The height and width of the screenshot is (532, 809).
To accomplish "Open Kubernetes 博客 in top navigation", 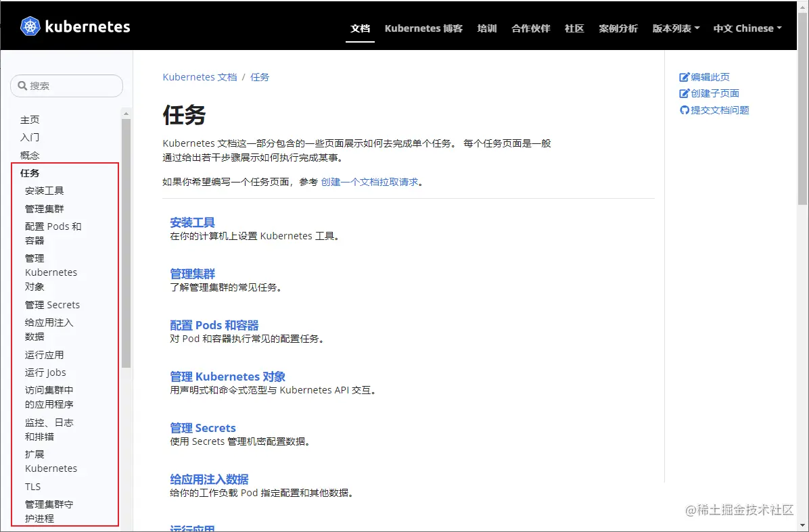I will pyautogui.click(x=423, y=28).
